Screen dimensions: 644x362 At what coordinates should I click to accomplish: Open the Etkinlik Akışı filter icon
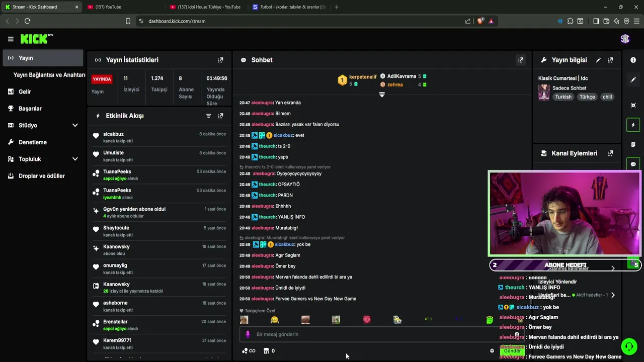click(x=208, y=116)
